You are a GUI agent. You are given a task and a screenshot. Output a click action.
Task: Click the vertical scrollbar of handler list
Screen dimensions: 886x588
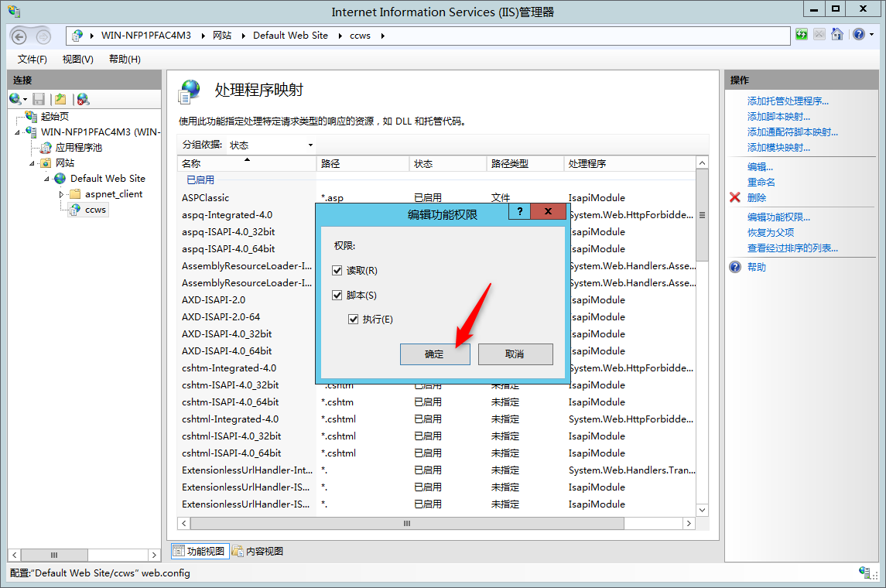[702, 215]
